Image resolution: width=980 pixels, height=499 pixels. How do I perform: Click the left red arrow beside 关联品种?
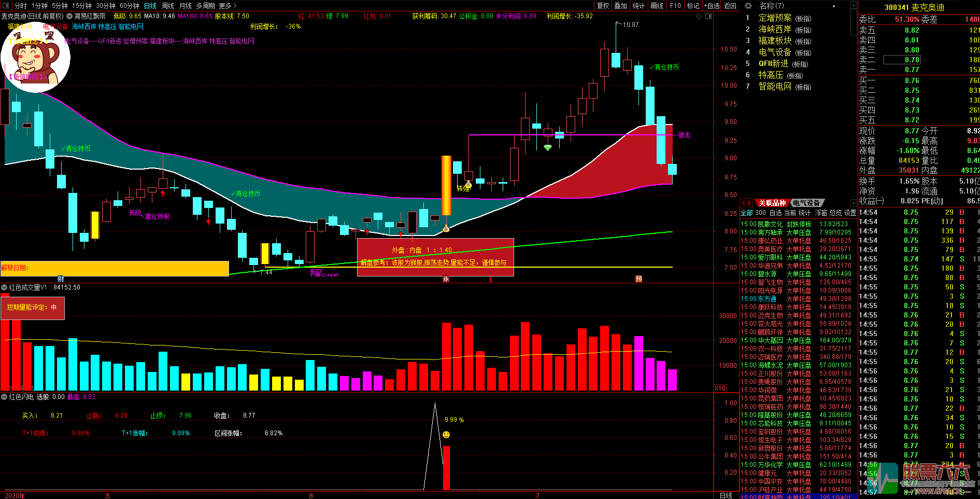[743, 203]
